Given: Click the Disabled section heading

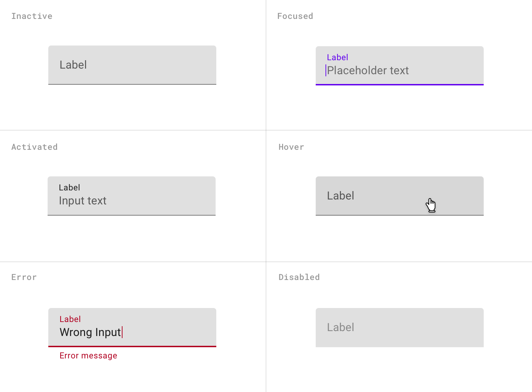Looking at the screenshot, I should point(299,277).
